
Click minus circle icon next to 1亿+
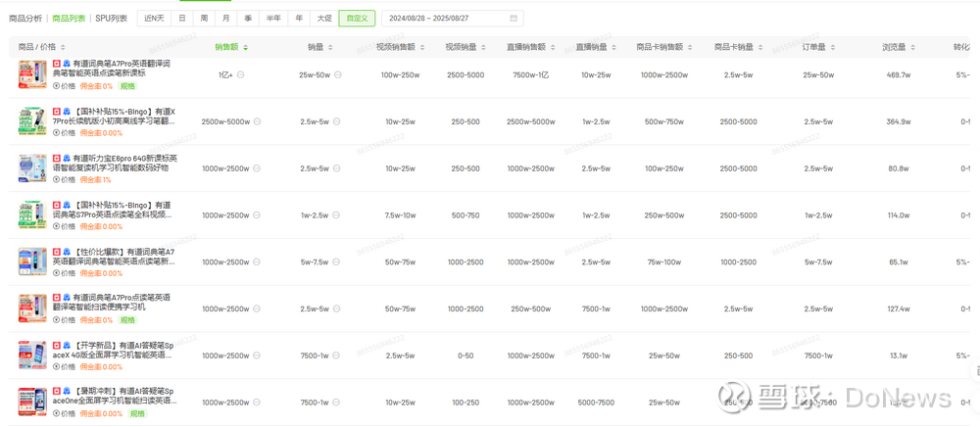click(x=241, y=74)
